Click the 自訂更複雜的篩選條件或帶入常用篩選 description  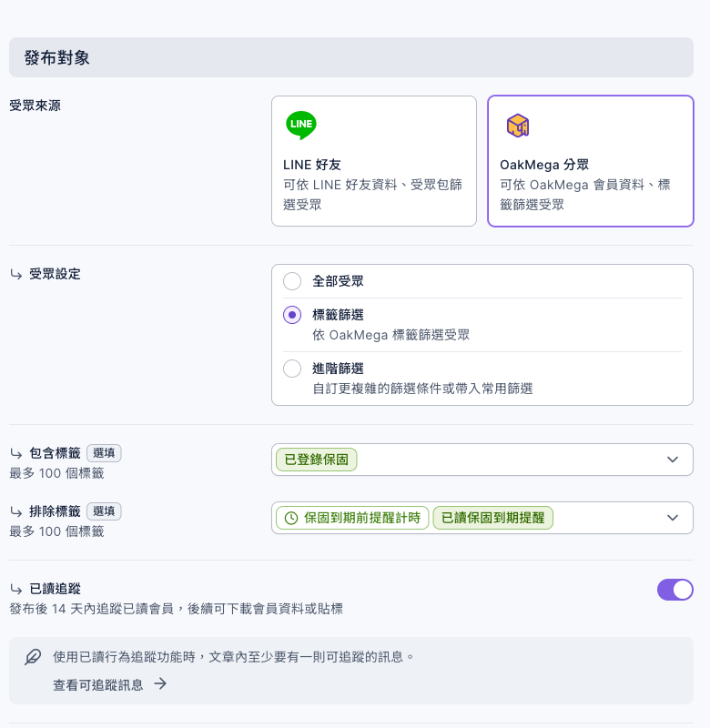pos(422,389)
